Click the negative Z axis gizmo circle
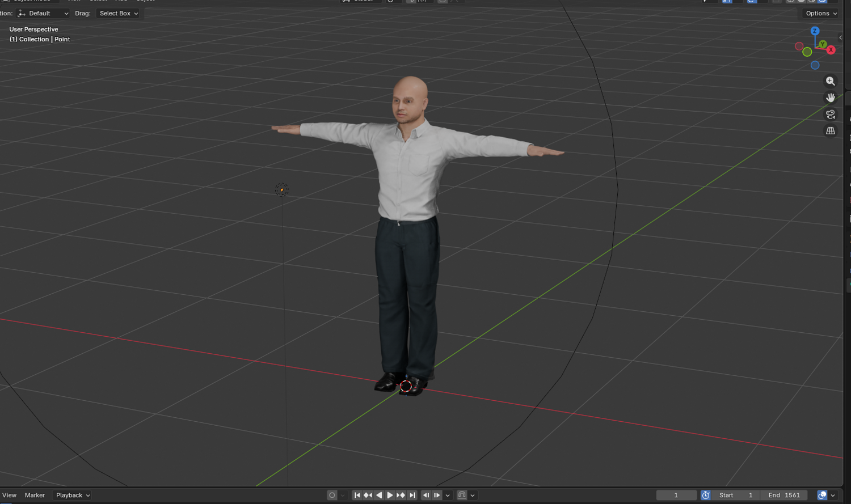Viewport: 851px width, 504px height. click(815, 65)
